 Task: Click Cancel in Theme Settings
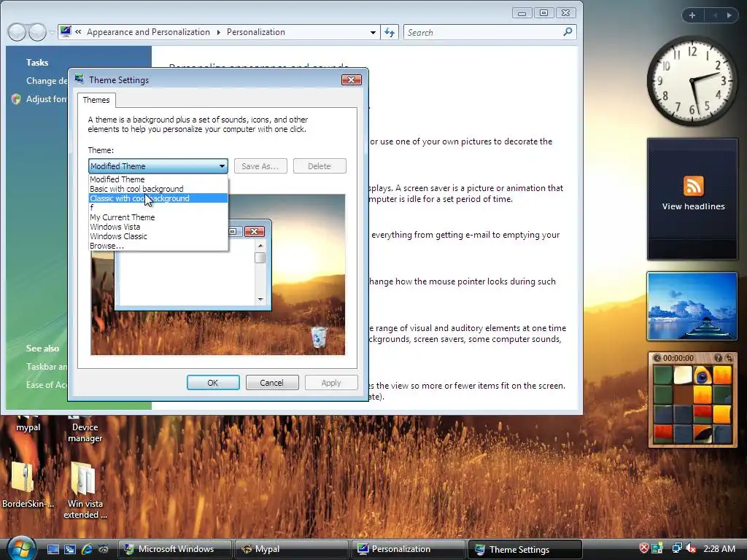[271, 382]
